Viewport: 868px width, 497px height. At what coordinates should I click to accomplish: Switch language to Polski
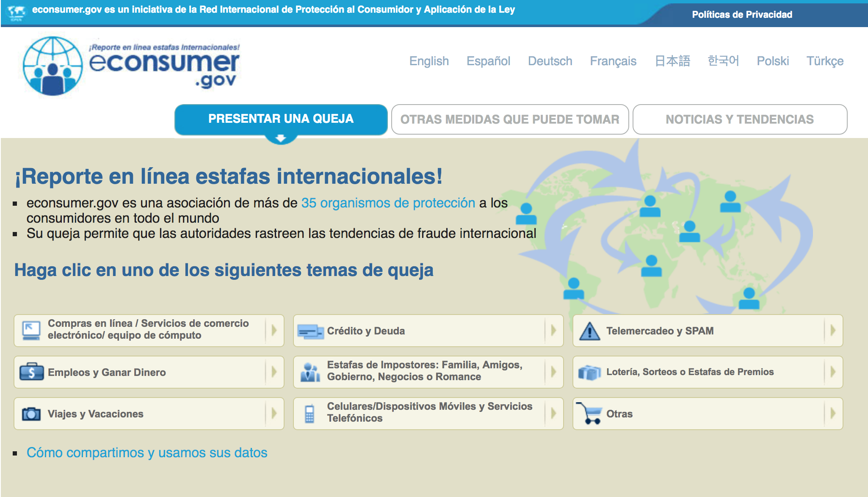[x=773, y=61]
